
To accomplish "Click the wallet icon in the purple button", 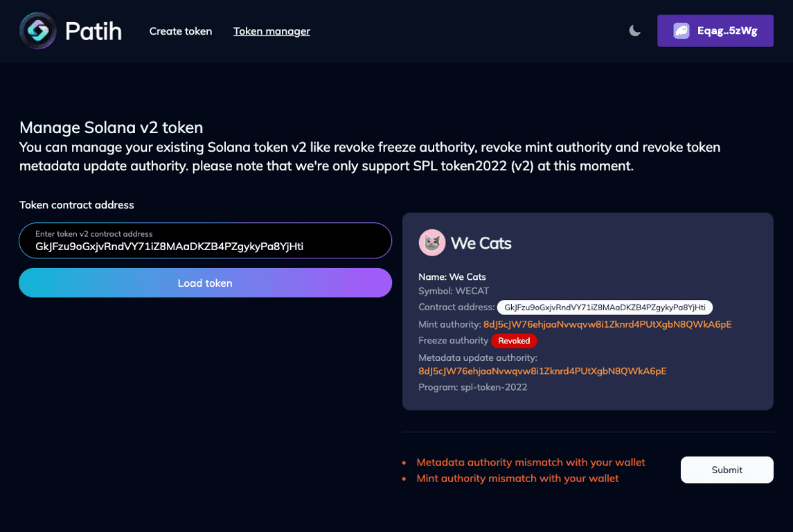I will (681, 31).
